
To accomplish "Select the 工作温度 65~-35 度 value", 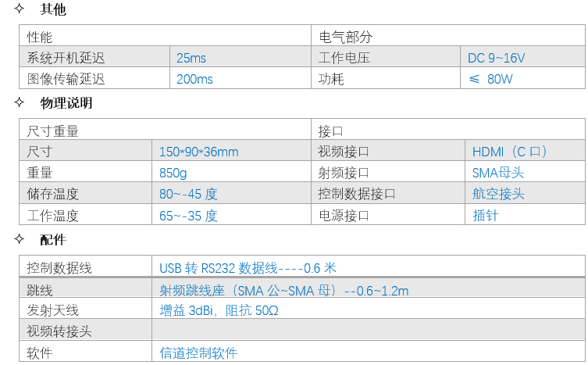I will tap(188, 216).
